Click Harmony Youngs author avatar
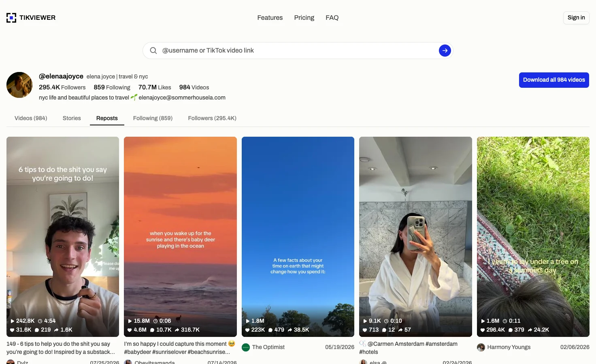 click(x=481, y=347)
